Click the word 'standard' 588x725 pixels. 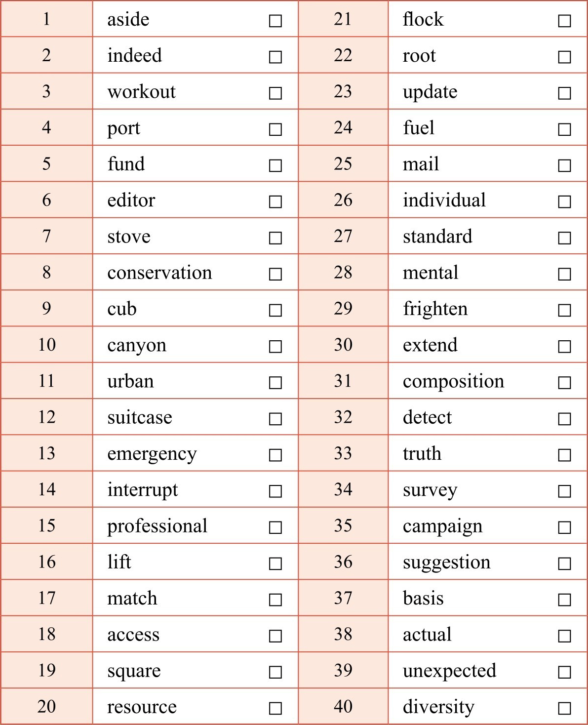[437, 236]
